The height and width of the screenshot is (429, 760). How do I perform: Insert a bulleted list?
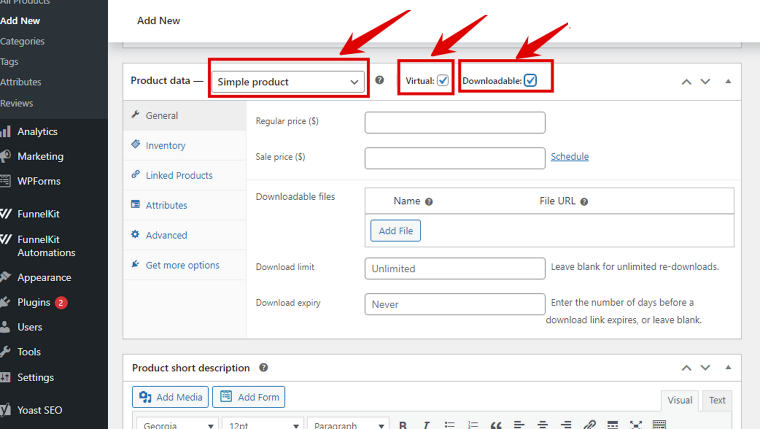[449, 425]
